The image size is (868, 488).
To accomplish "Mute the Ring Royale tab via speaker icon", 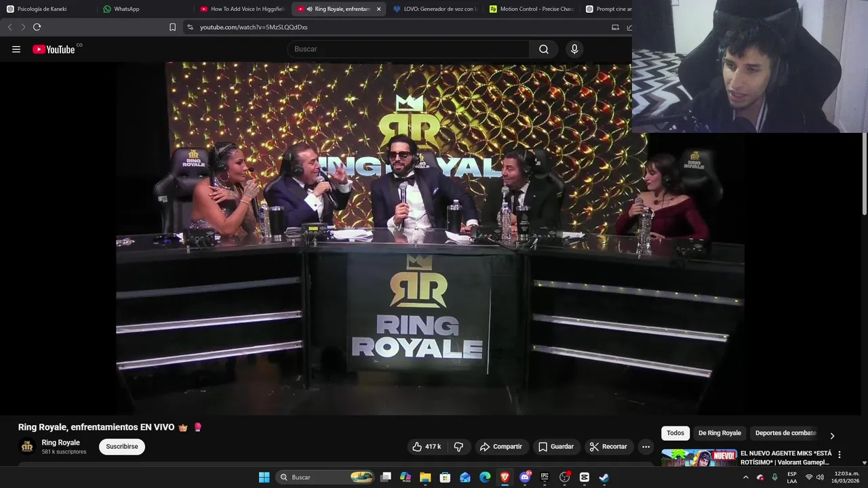I will (309, 9).
